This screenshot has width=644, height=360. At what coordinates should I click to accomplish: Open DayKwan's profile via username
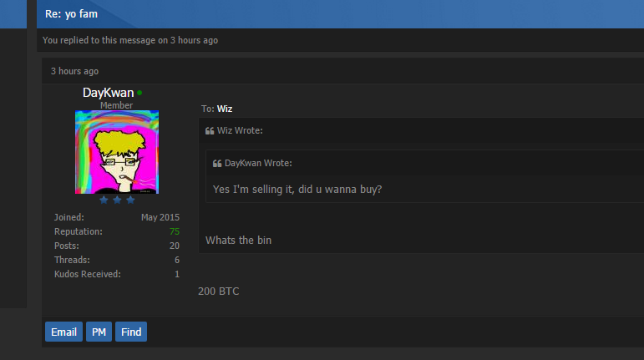108,93
